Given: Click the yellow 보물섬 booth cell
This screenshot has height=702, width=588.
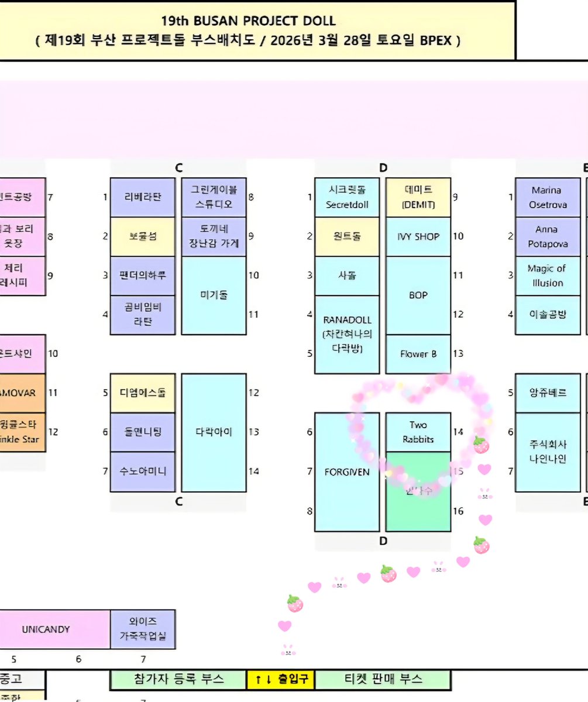Looking at the screenshot, I should pos(143,236).
